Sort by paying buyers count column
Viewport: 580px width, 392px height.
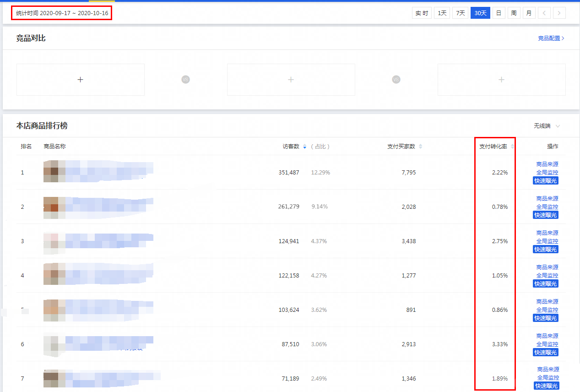point(420,147)
